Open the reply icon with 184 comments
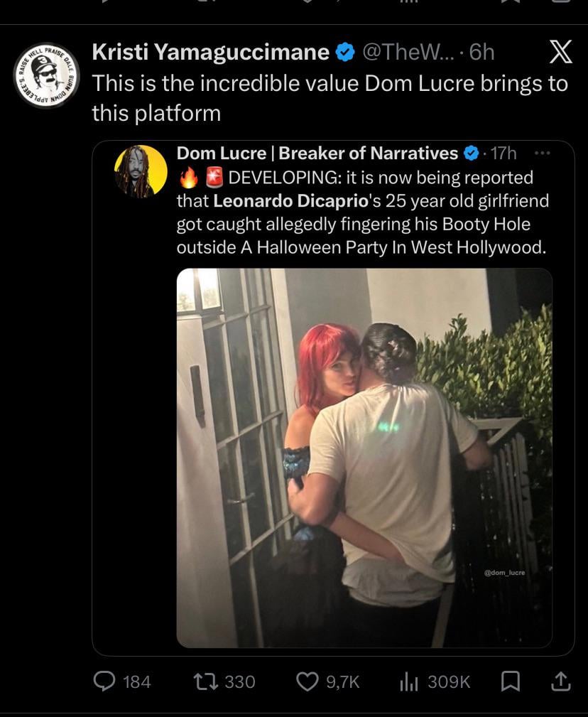This screenshot has height=717, width=588. (x=104, y=681)
